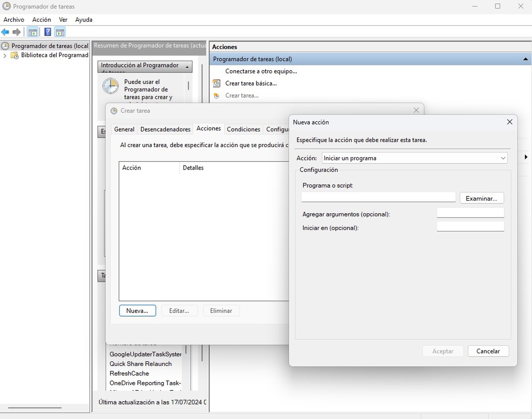Open the Ayuda menu
Screen dimensions: 532x419
coord(84,20)
